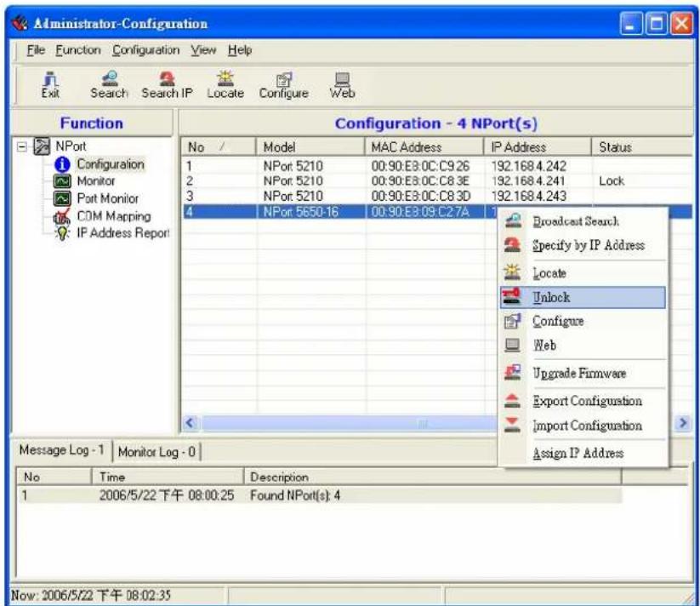Open the Function menu
Screen dimensions: 700x606
[x=78, y=50]
